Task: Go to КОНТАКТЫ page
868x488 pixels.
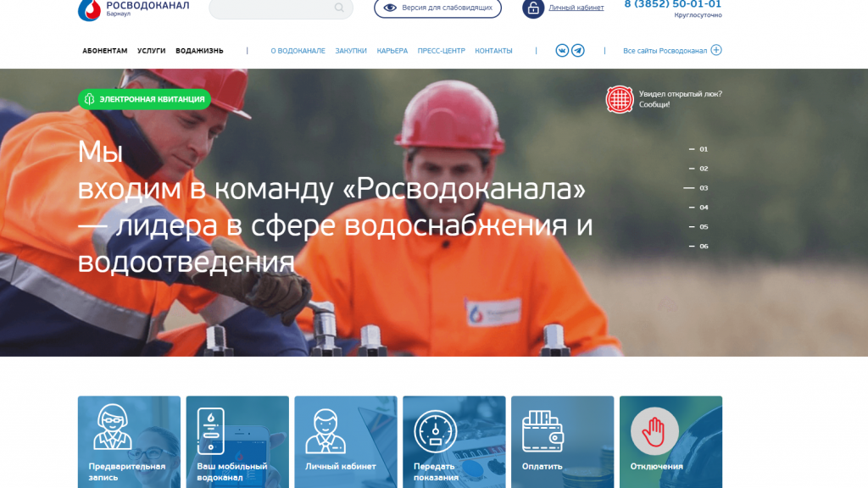Action: [x=493, y=51]
